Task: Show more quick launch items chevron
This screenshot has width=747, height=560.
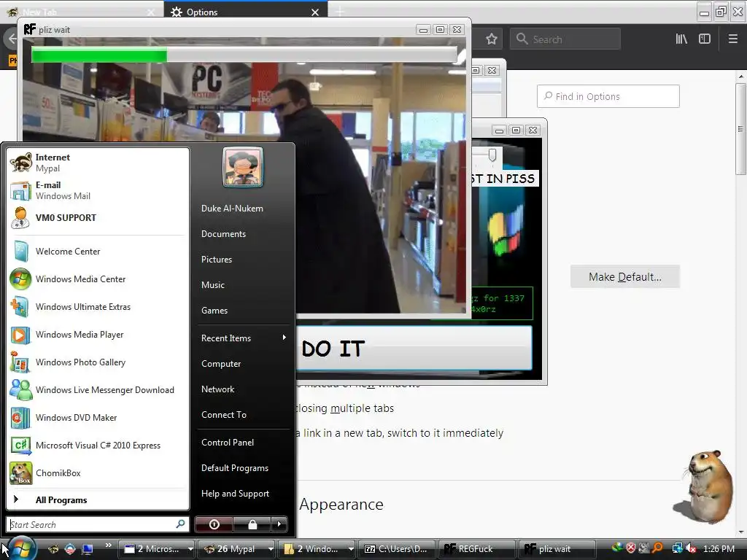Action: coord(108,545)
